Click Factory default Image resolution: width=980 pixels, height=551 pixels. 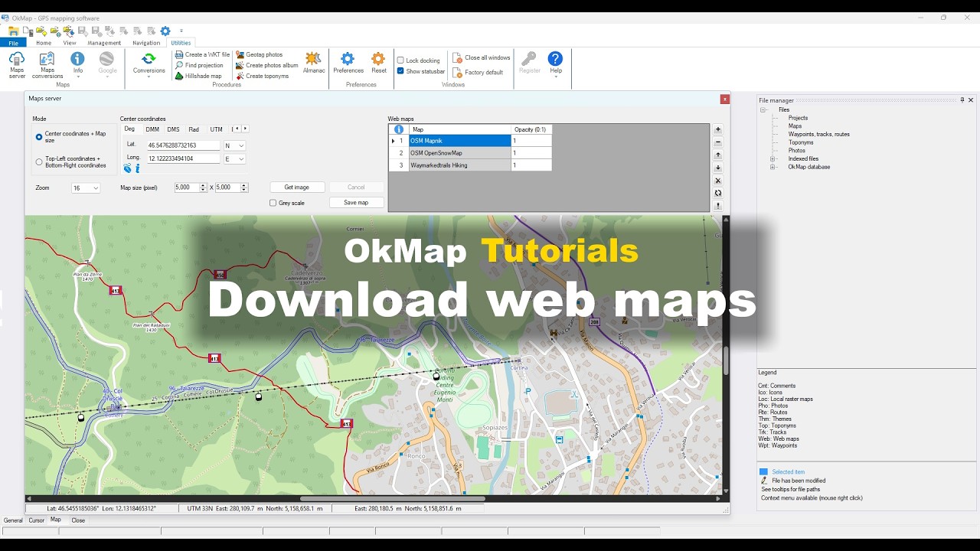pyautogui.click(x=478, y=73)
